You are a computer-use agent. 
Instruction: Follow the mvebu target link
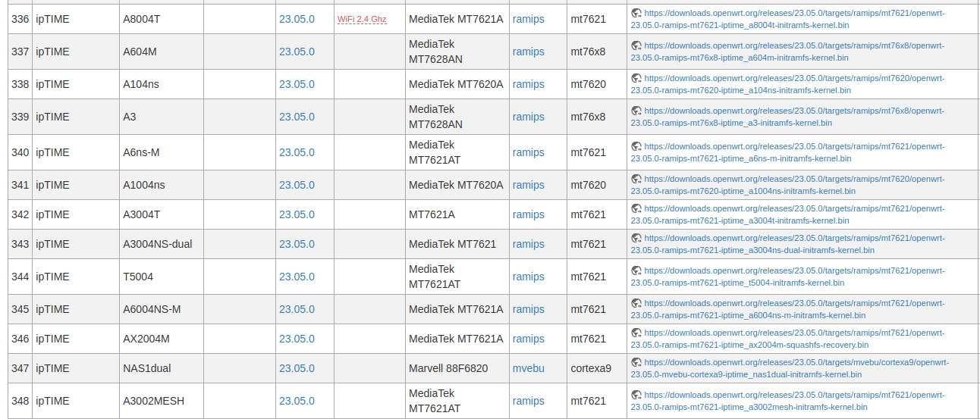coord(529,368)
